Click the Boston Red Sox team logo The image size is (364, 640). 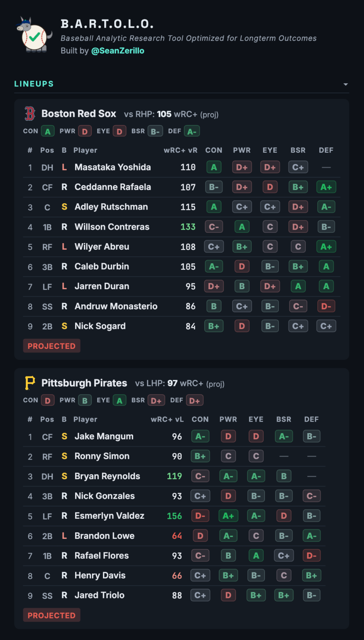(30, 114)
